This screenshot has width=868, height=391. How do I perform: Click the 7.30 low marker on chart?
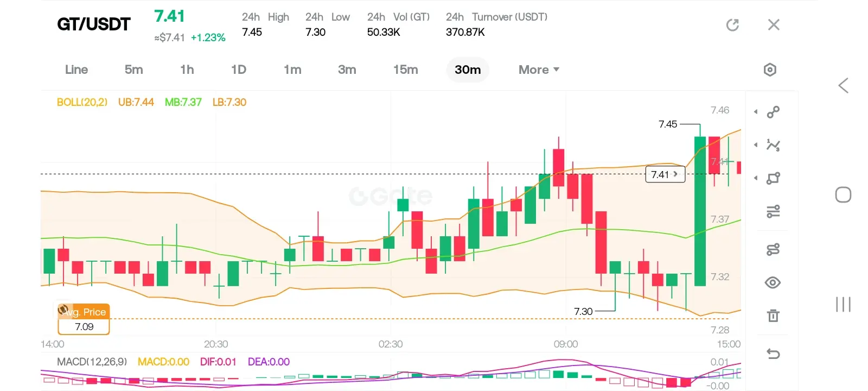pos(583,311)
